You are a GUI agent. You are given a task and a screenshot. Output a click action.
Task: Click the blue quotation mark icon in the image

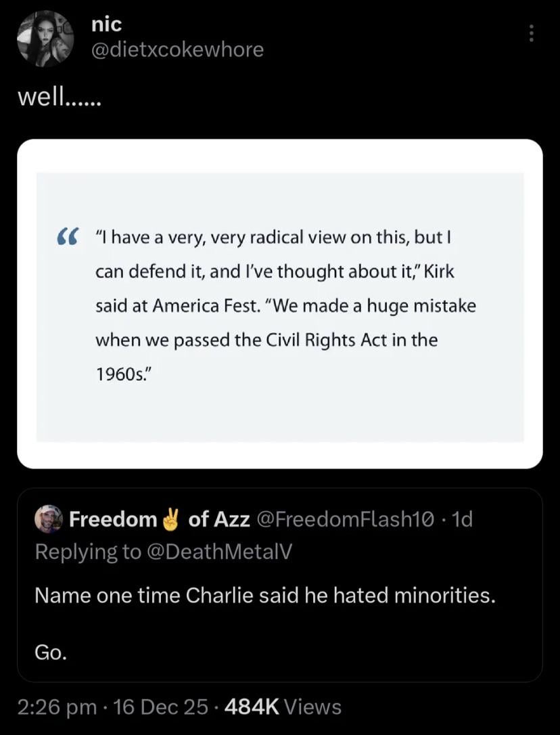66,237
